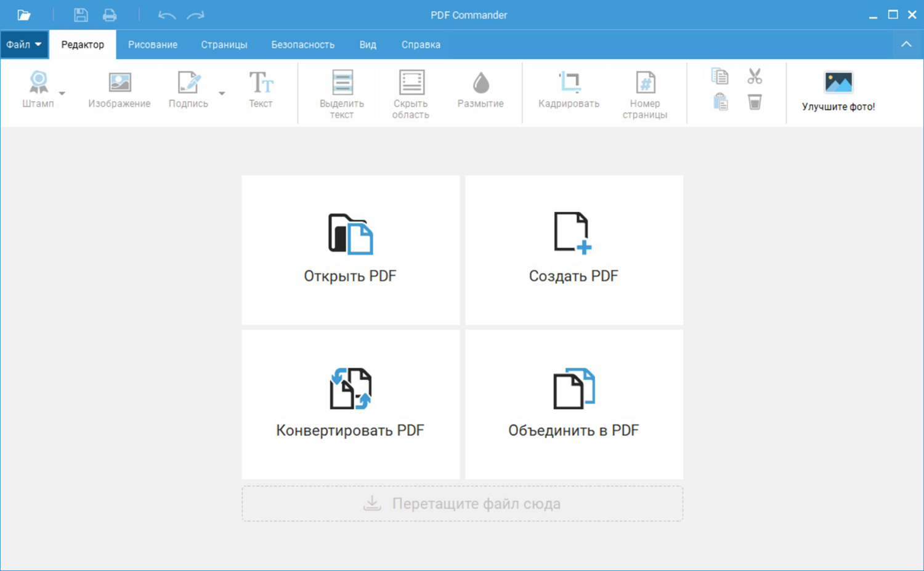Select the Размытие blur tool

pos(480,90)
